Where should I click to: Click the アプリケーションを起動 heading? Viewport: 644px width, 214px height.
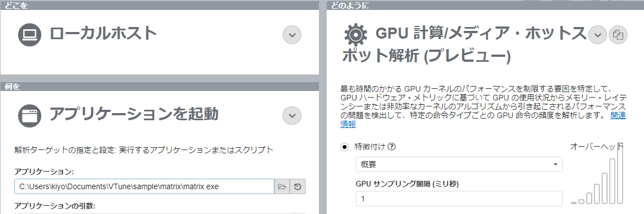(x=134, y=114)
